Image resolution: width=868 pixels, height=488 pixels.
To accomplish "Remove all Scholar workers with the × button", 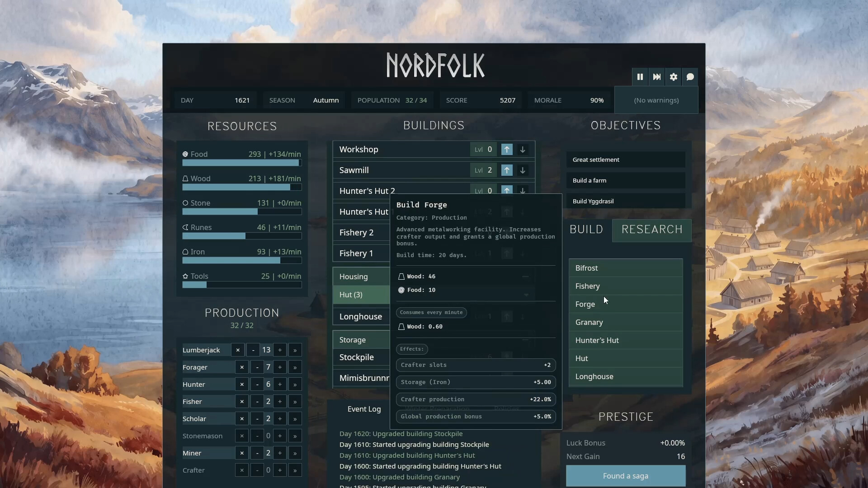I will tap(242, 419).
